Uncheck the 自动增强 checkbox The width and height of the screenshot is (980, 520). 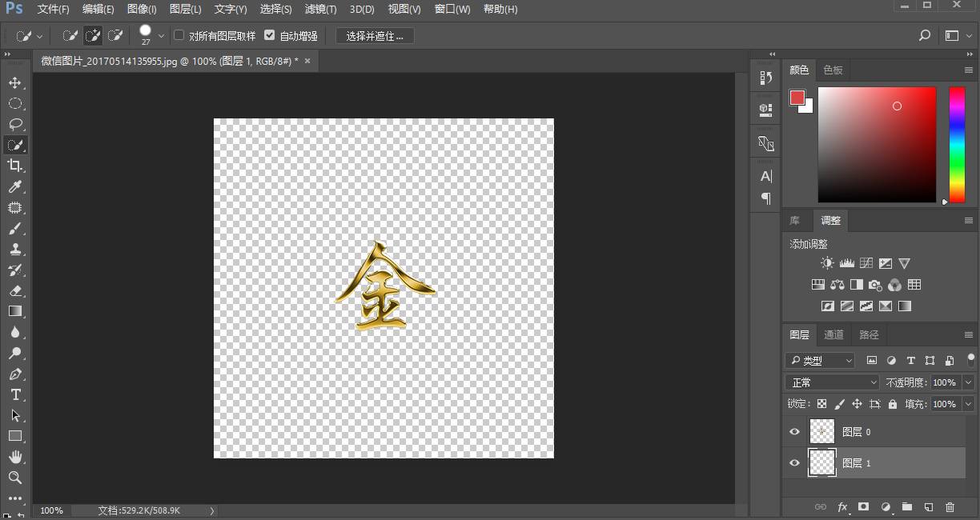[270, 35]
